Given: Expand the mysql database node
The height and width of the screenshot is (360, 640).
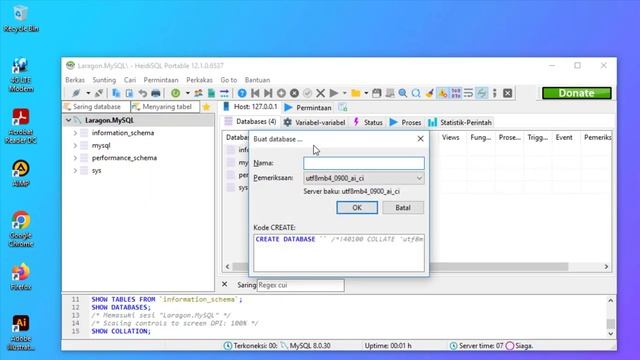Looking at the screenshot, I should tap(75, 145).
